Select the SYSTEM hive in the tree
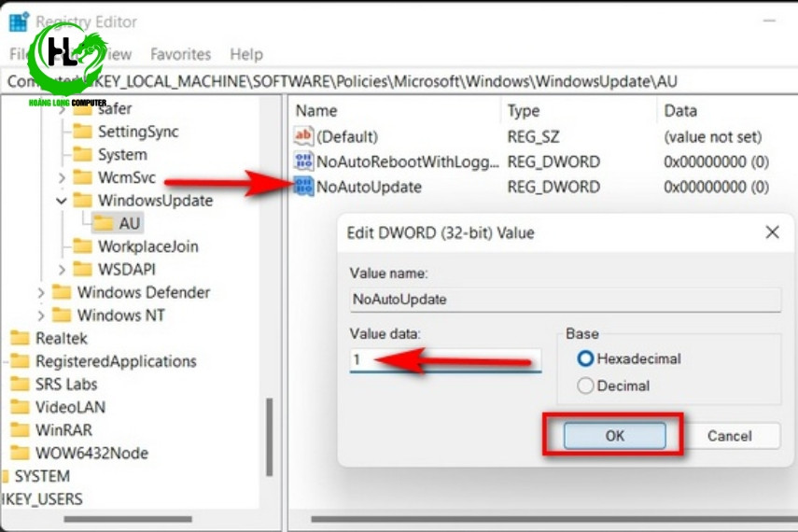This screenshot has width=798, height=532. pos(42,476)
